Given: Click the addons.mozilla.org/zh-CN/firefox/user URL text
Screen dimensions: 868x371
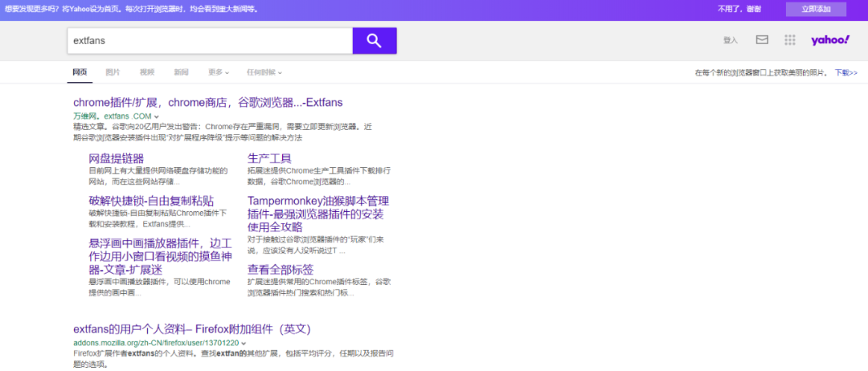Looking at the screenshot, I should [x=156, y=343].
